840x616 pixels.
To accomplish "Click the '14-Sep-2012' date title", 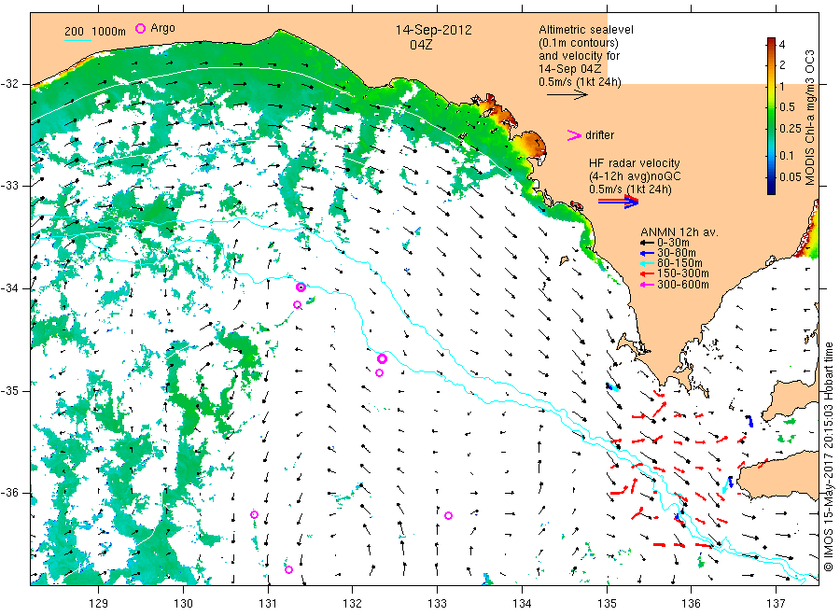I will click(x=433, y=30).
